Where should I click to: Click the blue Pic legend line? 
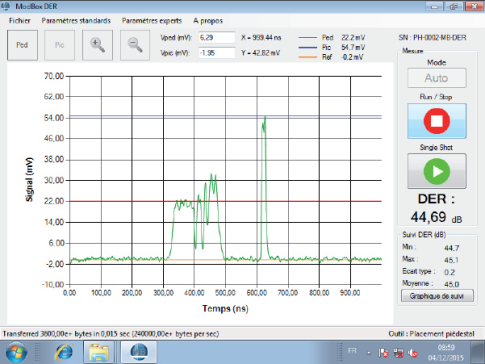tap(308, 47)
